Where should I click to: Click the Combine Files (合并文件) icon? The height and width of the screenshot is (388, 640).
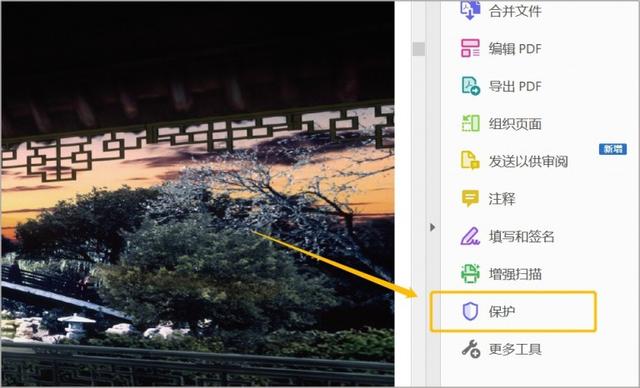click(470, 10)
